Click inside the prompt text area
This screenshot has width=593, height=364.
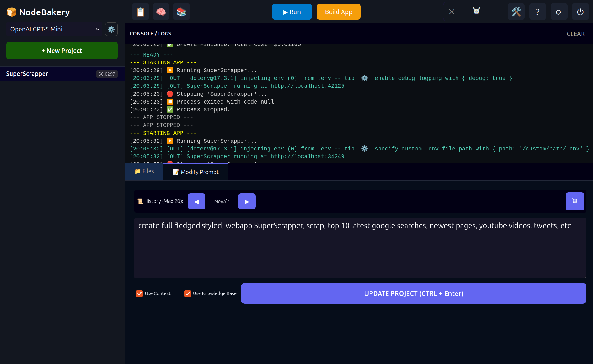(x=360, y=252)
